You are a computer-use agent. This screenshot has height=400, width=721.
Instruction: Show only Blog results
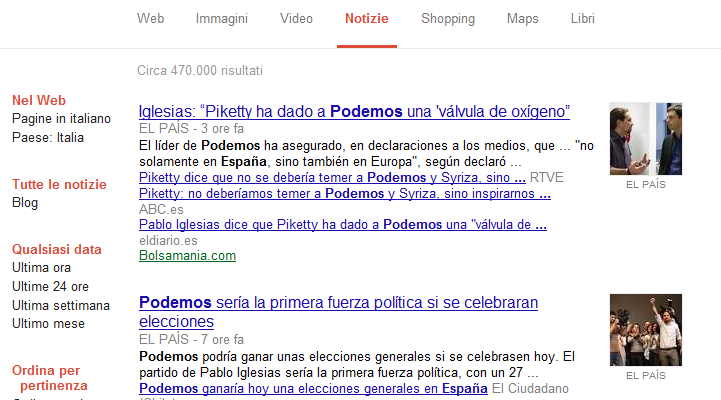point(25,203)
